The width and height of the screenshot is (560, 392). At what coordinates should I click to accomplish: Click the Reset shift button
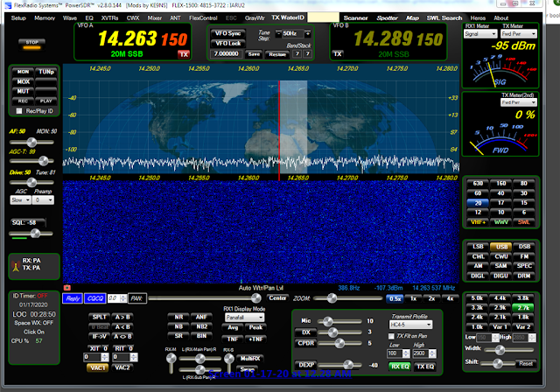tap(526, 364)
